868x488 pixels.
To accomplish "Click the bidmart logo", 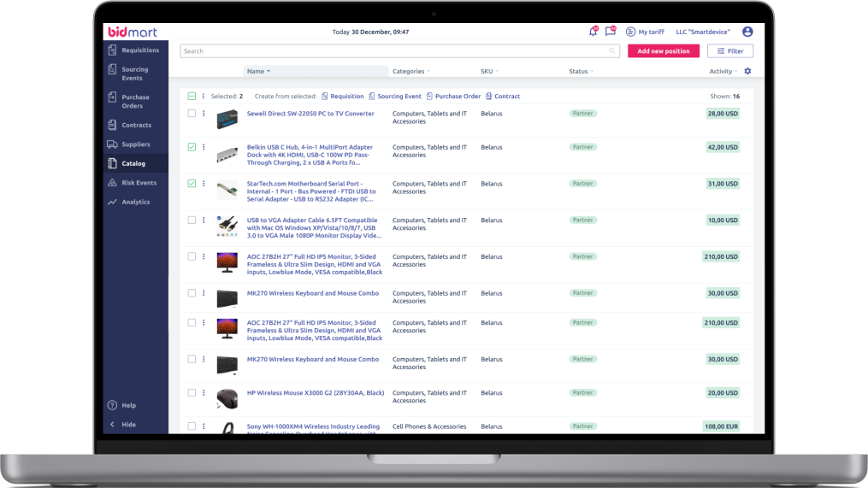I will [x=133, y=32].
